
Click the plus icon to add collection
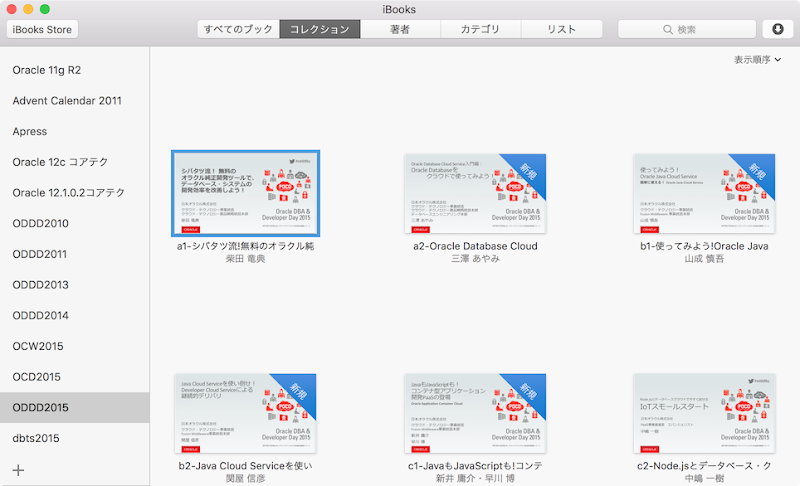coord(18,470)
